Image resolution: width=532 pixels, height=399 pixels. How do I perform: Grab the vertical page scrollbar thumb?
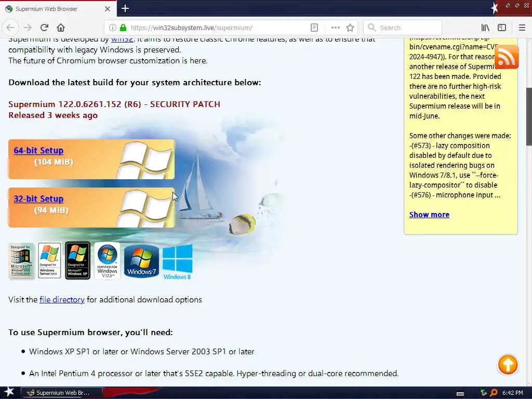528,116
